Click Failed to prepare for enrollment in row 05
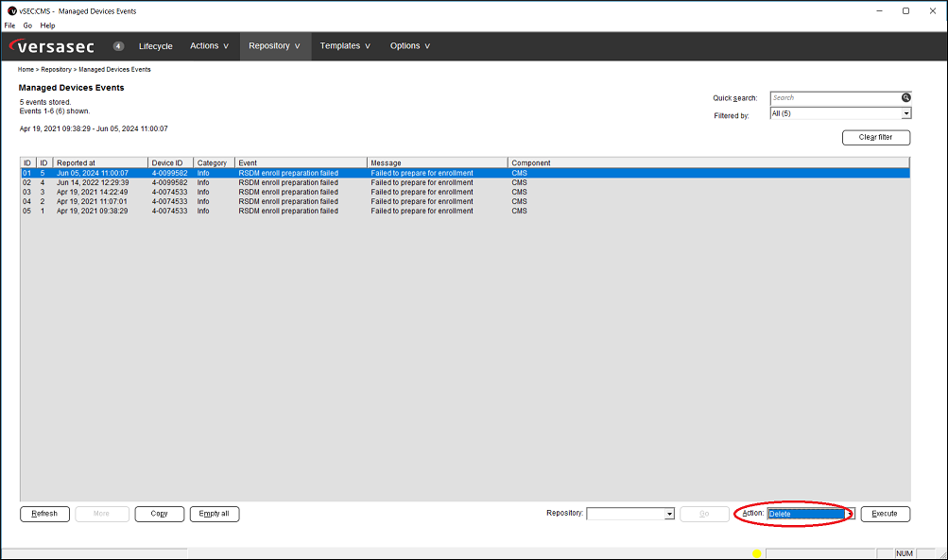Image resolution: width=948 pixels, height=560 pixels. coord(422,212)
